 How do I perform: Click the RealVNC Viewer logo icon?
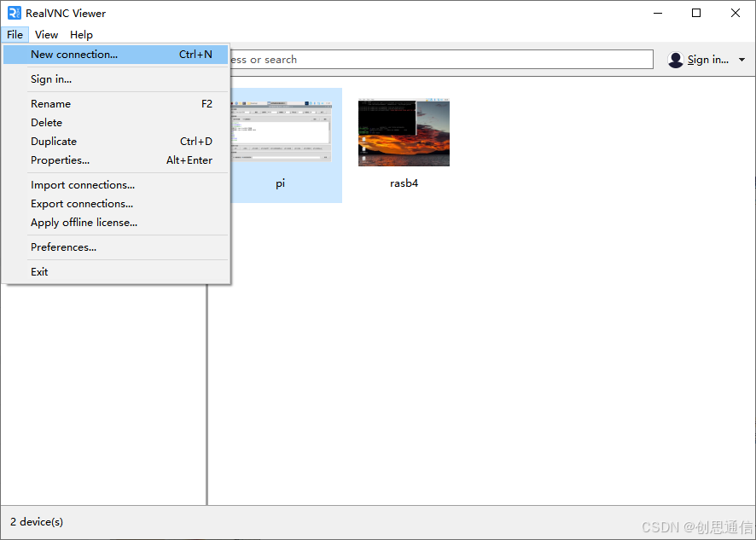coord(15,13)
